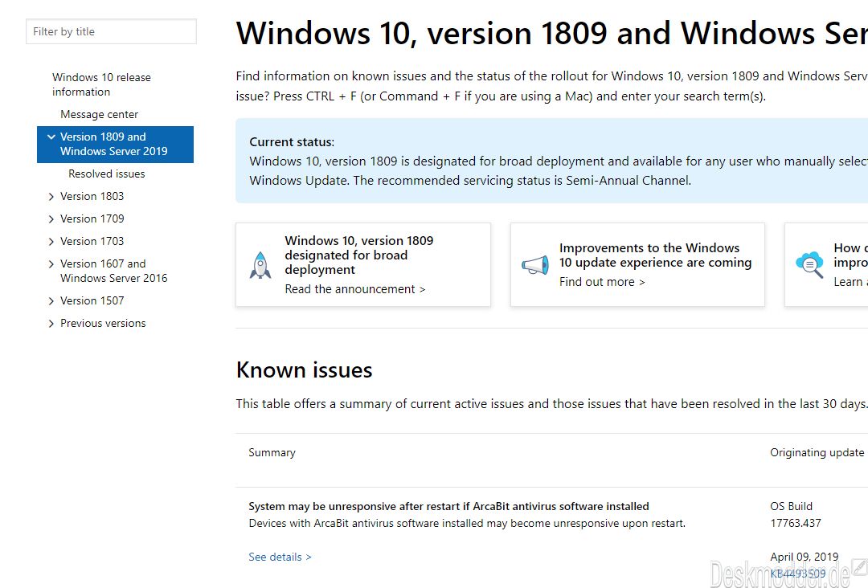Open Windows 10 release information page
Screen dimensions: 868x588
pyautogui.click(x=101, y=84)
